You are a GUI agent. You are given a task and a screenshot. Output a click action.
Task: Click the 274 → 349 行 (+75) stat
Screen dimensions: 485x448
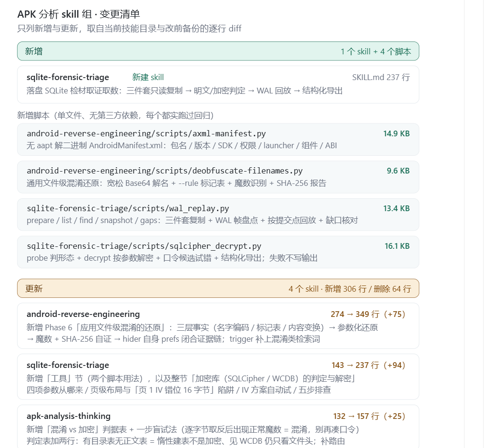pos(368,314)
